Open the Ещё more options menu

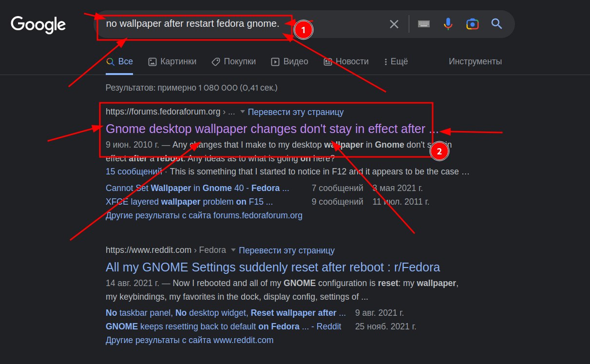(396, 61)
